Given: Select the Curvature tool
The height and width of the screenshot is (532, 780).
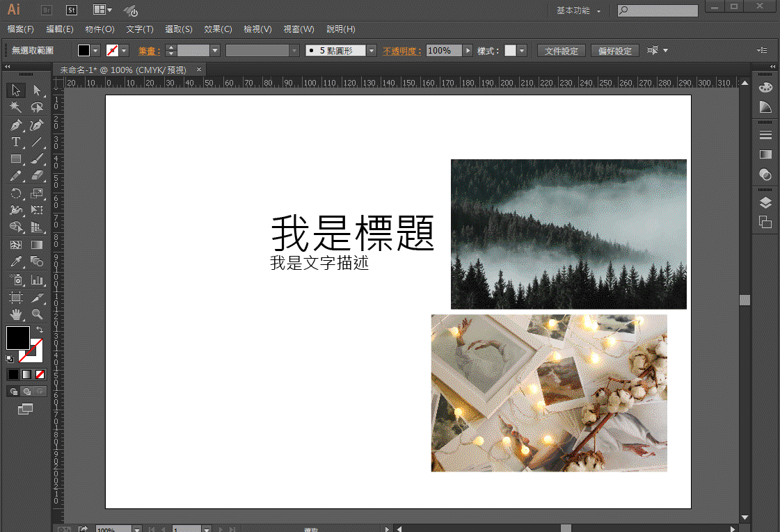Looking at the screenshot, I should (37, 124).
